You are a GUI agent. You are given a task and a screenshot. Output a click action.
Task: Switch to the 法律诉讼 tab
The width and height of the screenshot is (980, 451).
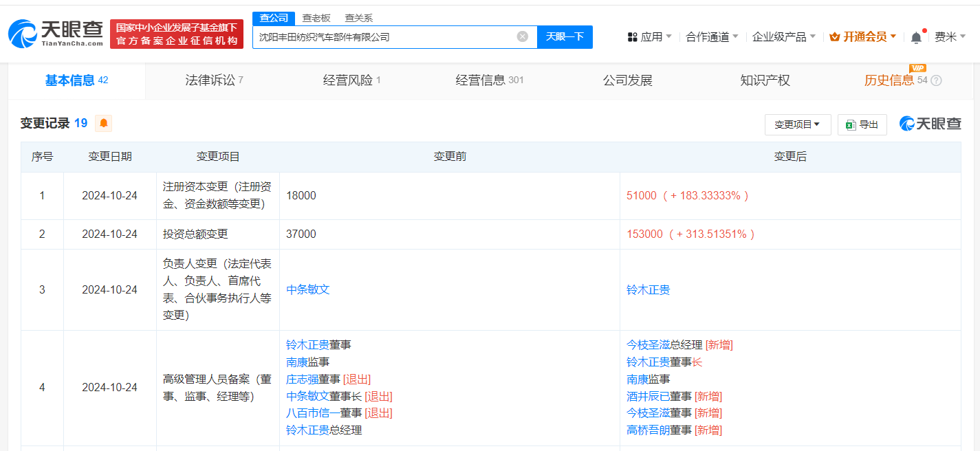(x=214, y=80)
